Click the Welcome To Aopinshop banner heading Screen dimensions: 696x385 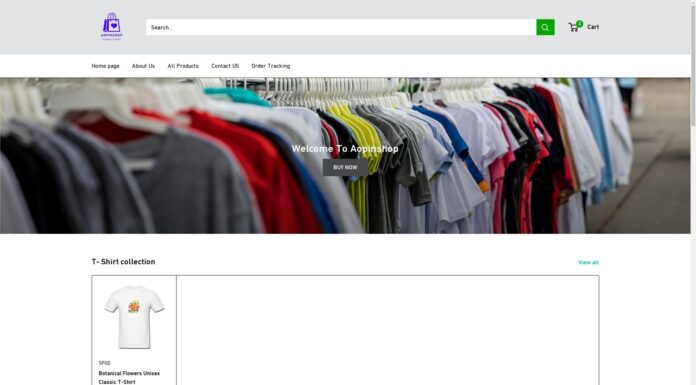pos(345,149)
